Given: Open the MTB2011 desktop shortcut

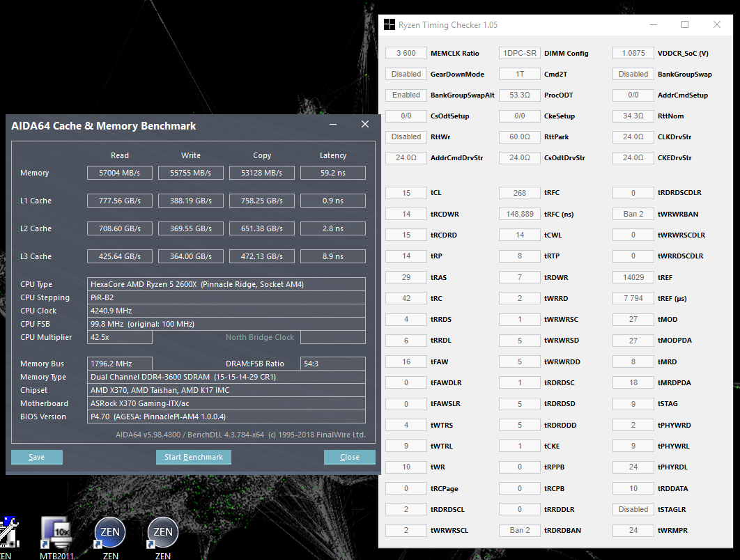Looking at the screenshot, I should (56, 538).
